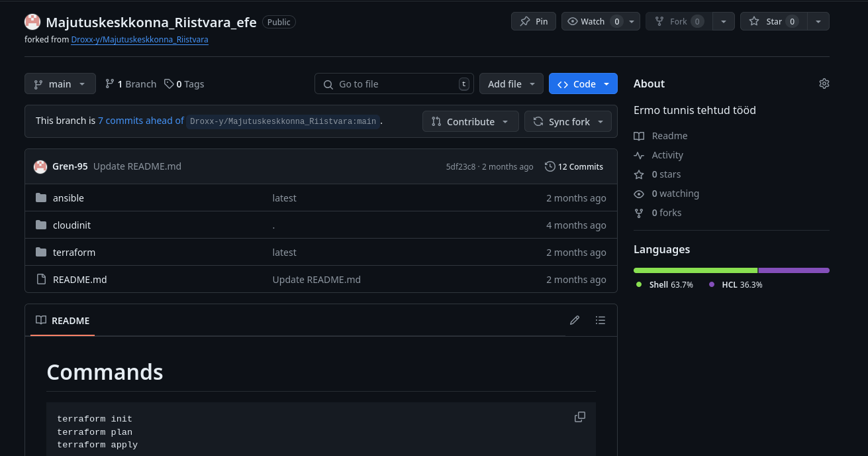868x456 pixels.
Task: Focus the Go to file search field
Action: (x=394, y=84)
